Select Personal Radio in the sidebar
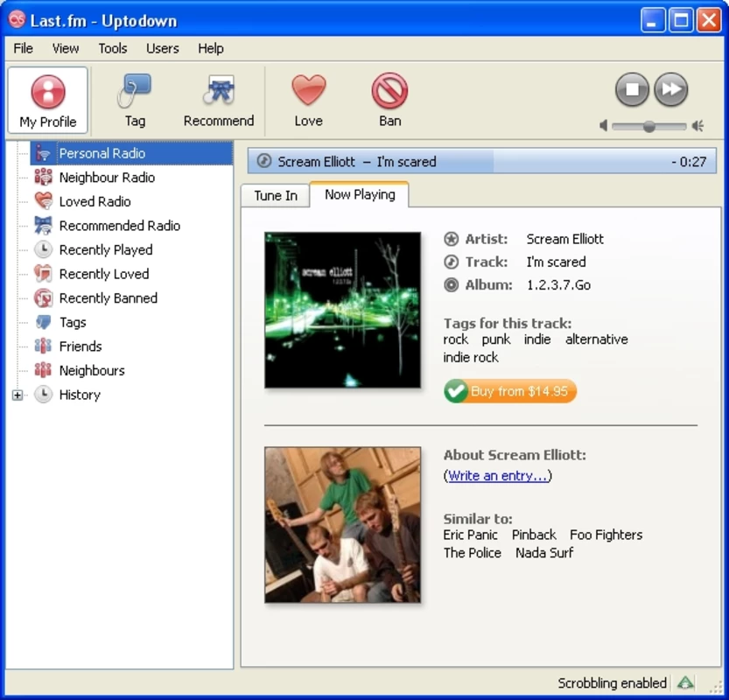The width and height of the screenshot is (729, 700). point(131,153)
